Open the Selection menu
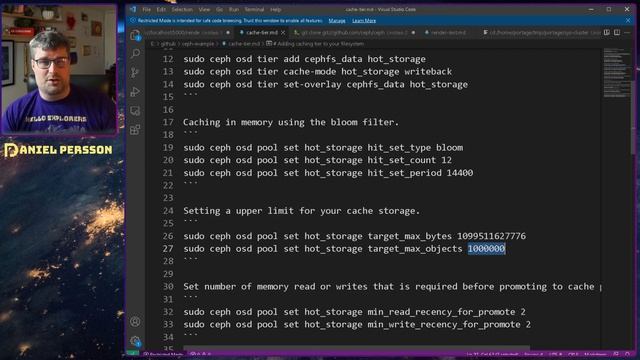640x360 pixels. (x=182, y=9)
